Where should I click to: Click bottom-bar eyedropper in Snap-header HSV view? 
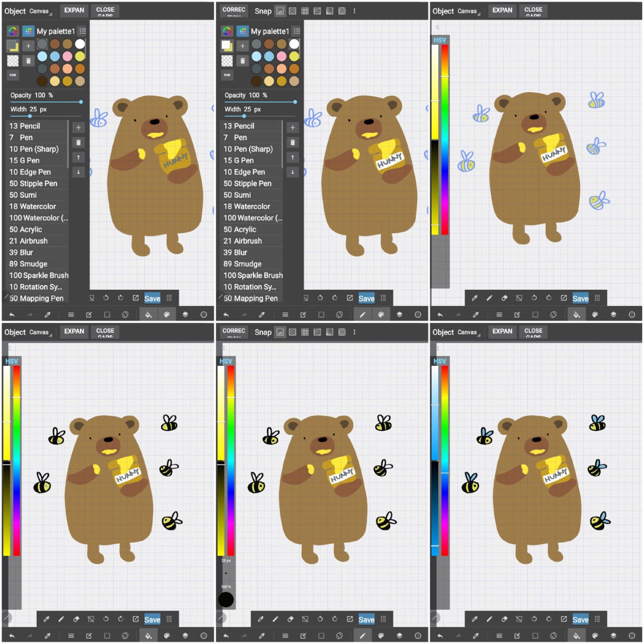262,636
